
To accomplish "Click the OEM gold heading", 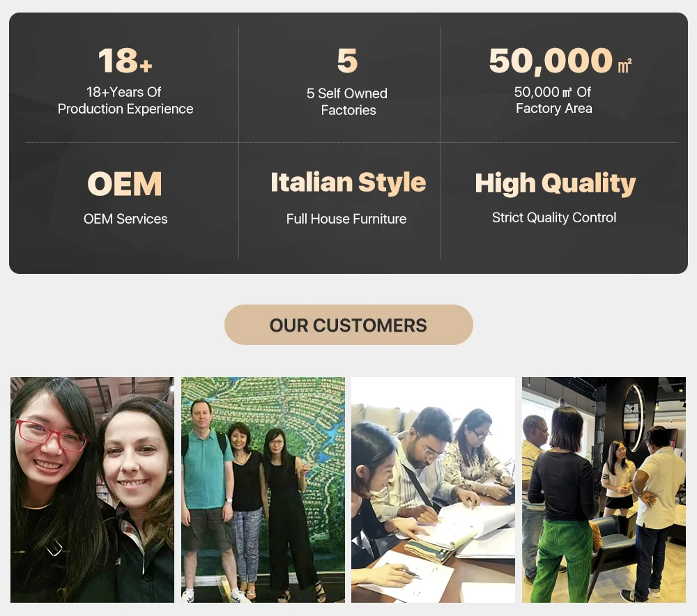I will pyautogui.click(x=125, y=183).
